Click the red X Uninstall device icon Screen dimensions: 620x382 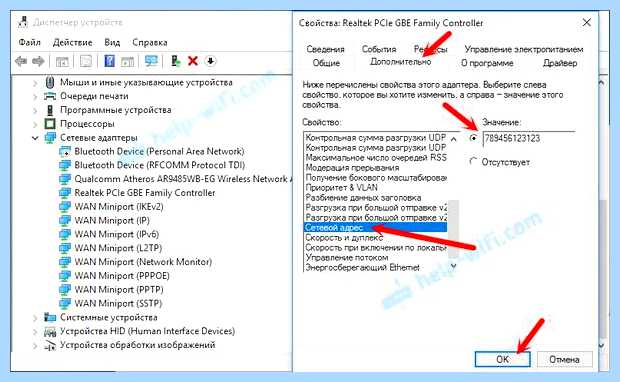(x=193, y=61)
